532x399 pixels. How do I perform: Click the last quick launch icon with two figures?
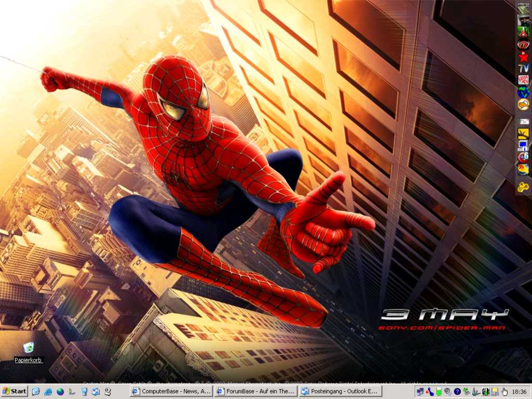pyautogui.click(x=108, y=392)
